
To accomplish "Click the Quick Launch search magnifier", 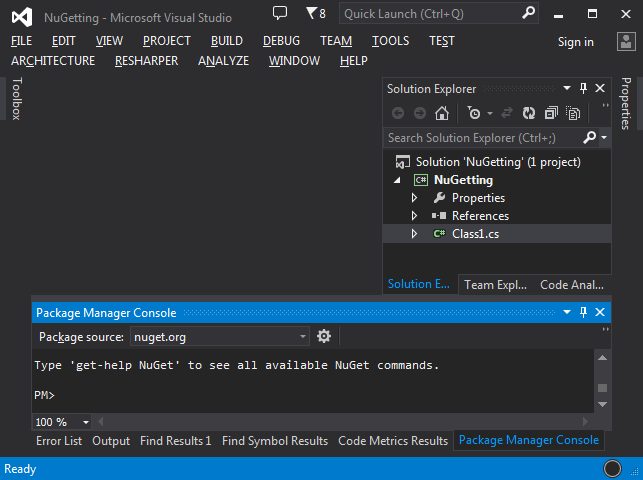I will point(528,13).
